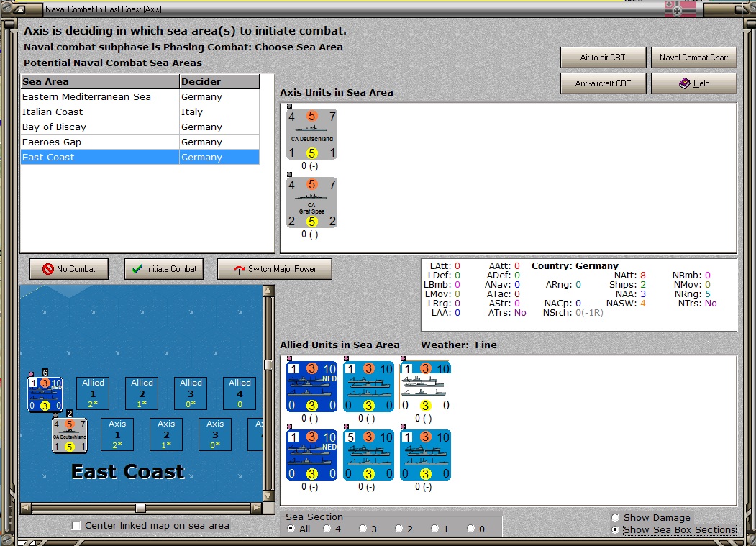
Task: Click the No Combat button
Action: (x=69, y=269)
